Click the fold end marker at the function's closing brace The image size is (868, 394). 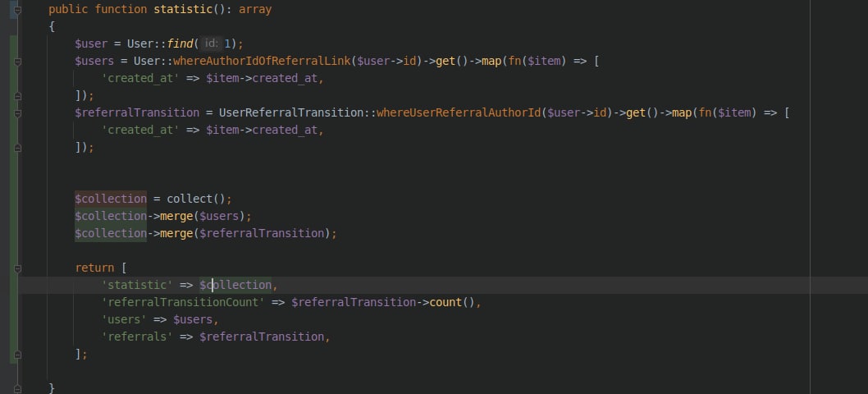[18, 388]
